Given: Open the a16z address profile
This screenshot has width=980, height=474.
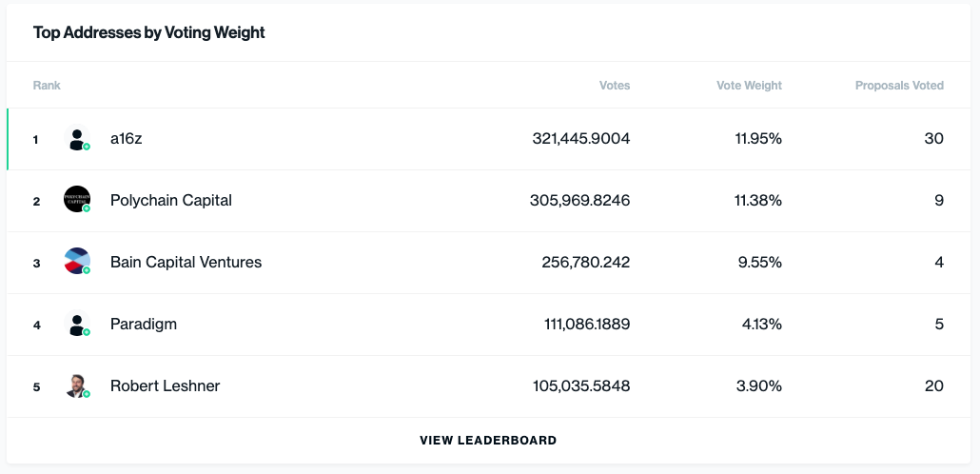Looking at the screenshot, I should point(126,139).
